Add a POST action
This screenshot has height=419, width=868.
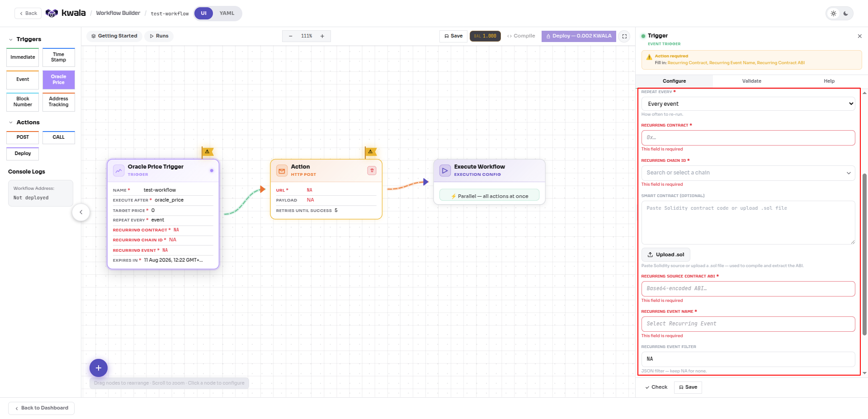click(23, 137)
